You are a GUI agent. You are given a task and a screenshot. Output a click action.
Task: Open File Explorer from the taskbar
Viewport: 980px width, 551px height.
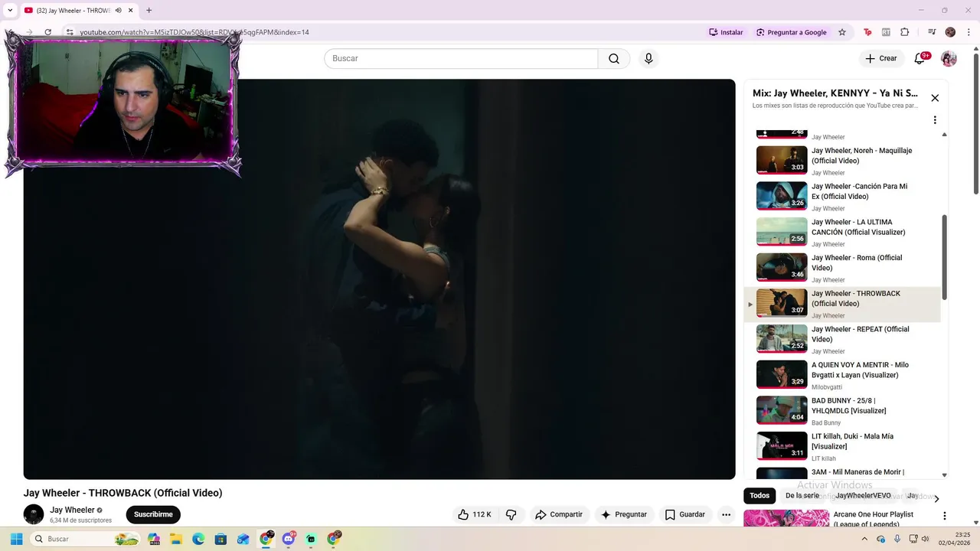[x=175, y=539]
